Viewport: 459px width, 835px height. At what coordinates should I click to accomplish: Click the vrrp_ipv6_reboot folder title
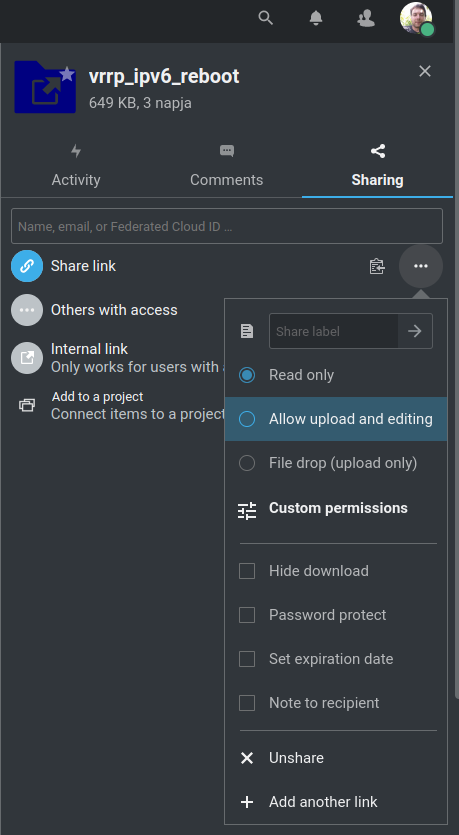click(x=164, y=77)
